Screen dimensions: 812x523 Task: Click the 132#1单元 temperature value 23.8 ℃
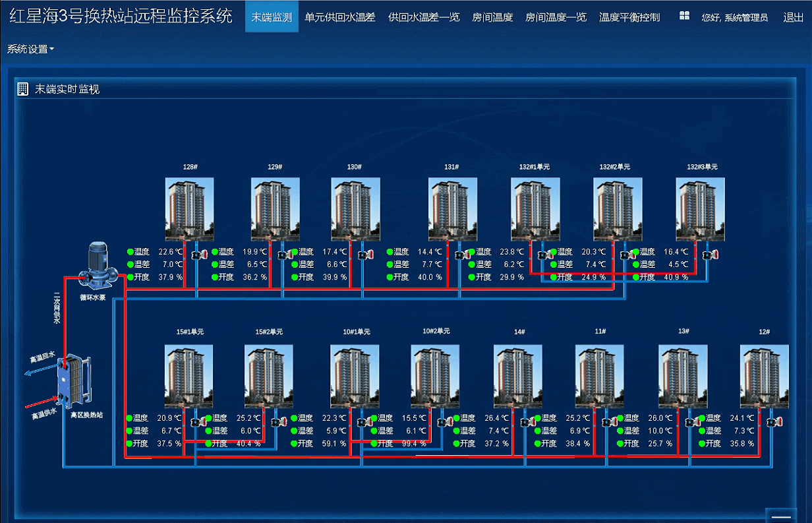(512, 251)
